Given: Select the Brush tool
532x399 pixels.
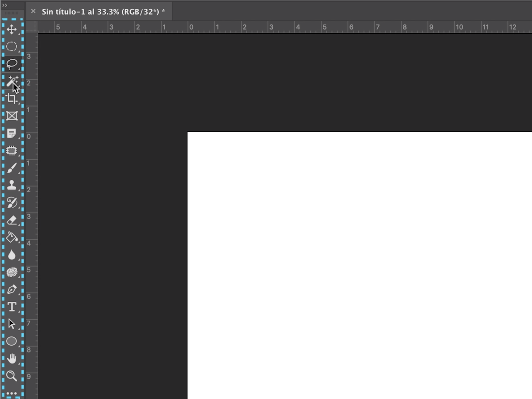Looking at the screenshot, I should point(11,168).
